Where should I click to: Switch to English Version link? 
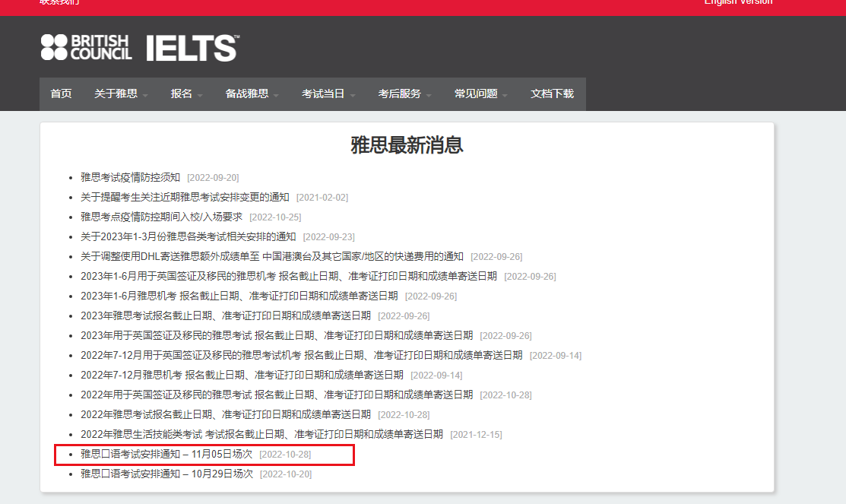tap(738, 3)
